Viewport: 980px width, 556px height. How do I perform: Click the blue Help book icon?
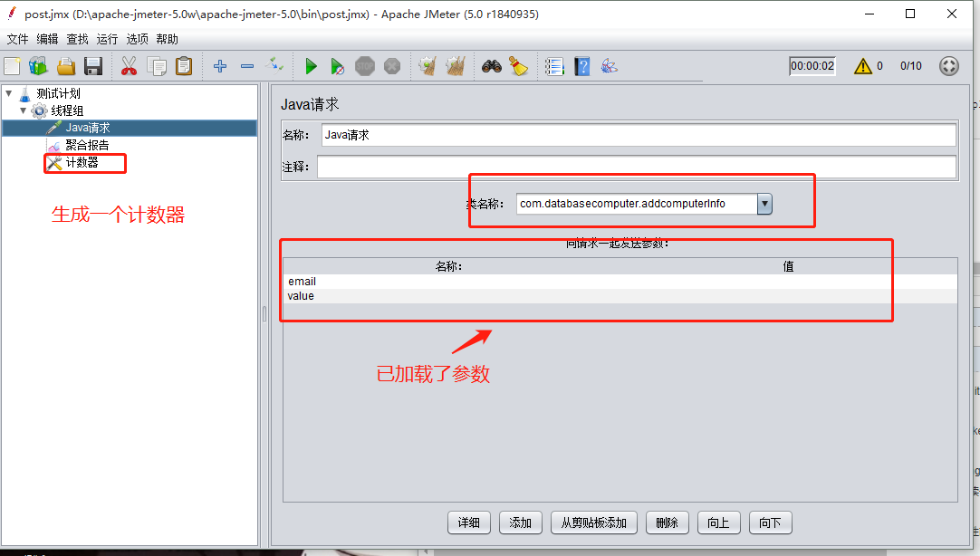point(581,66)
